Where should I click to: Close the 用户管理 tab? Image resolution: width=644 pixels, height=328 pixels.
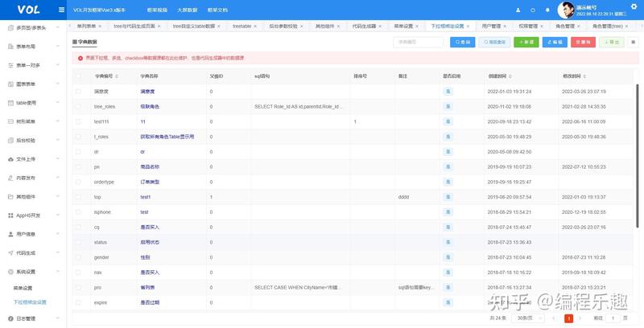tap(505, 27)
